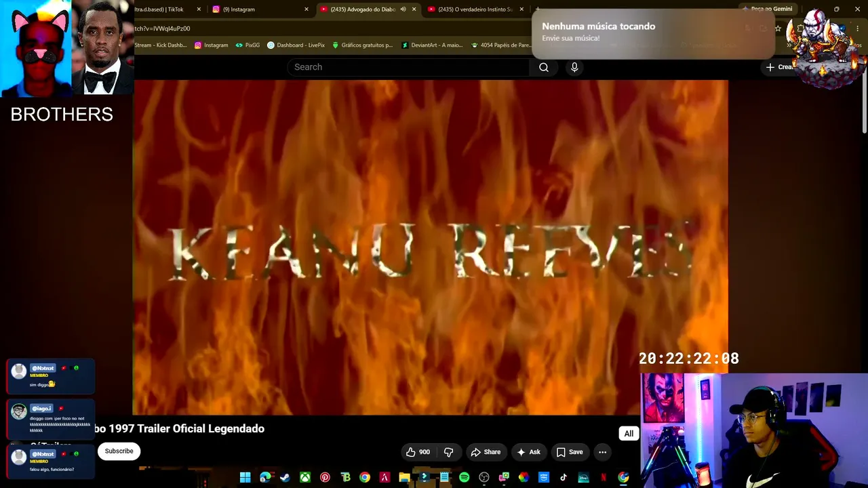Open Netflix from the taskbar

(x=603, y=478)
